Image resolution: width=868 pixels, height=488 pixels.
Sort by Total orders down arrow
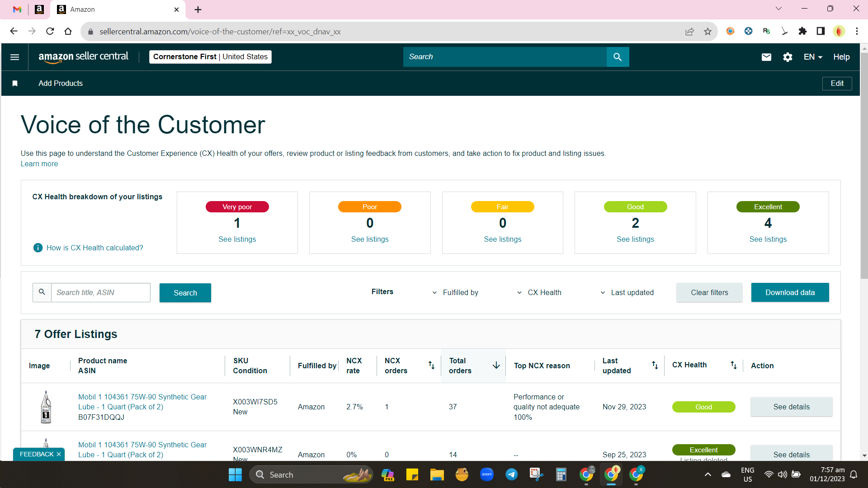pos(496,365)
